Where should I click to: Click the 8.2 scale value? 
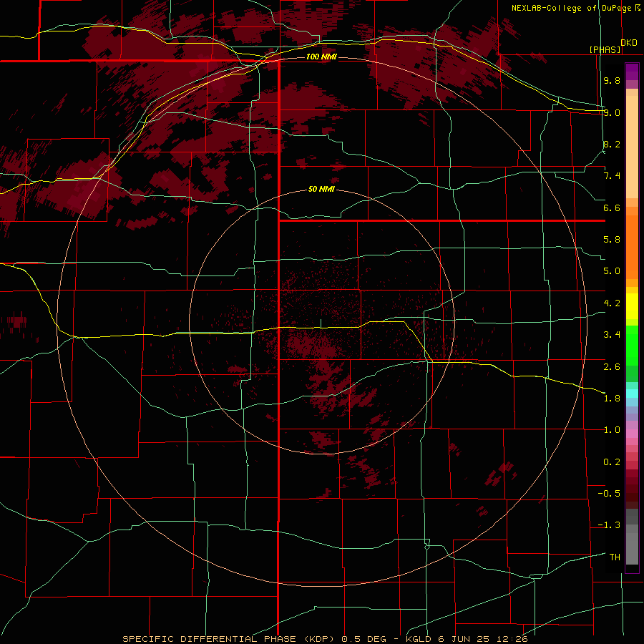click(612, 144)
